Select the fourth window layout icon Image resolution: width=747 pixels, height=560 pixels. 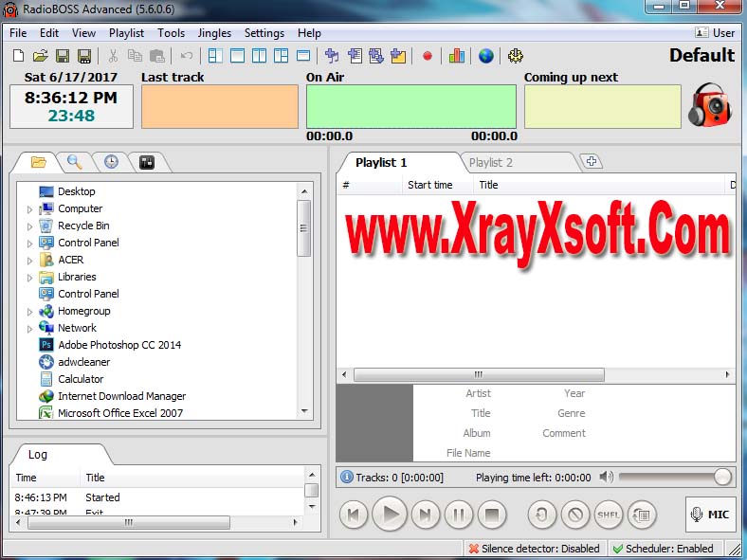(282, 56)
